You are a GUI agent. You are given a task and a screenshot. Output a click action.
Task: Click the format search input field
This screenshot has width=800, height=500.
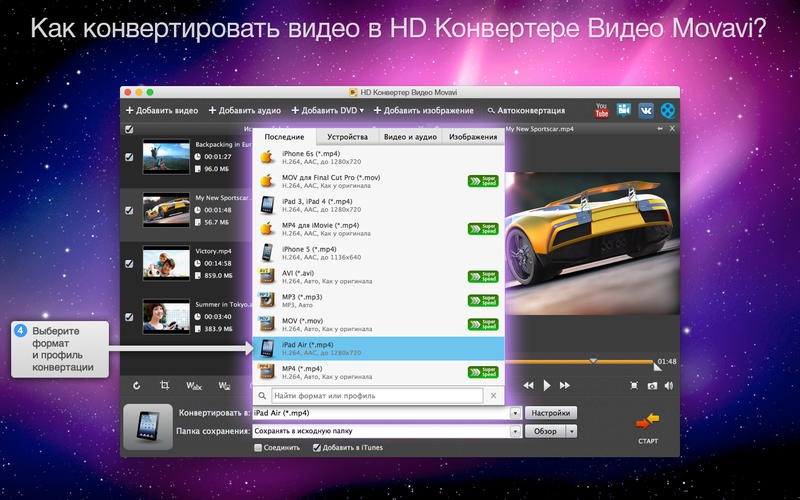[x=377, y=395]
